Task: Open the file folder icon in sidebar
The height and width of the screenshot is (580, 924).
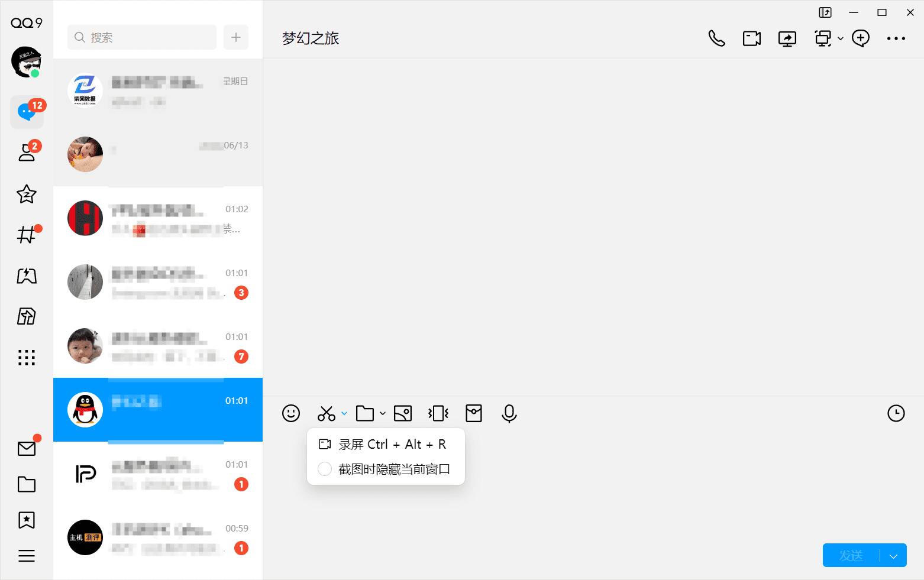Action: pos(27,484)
